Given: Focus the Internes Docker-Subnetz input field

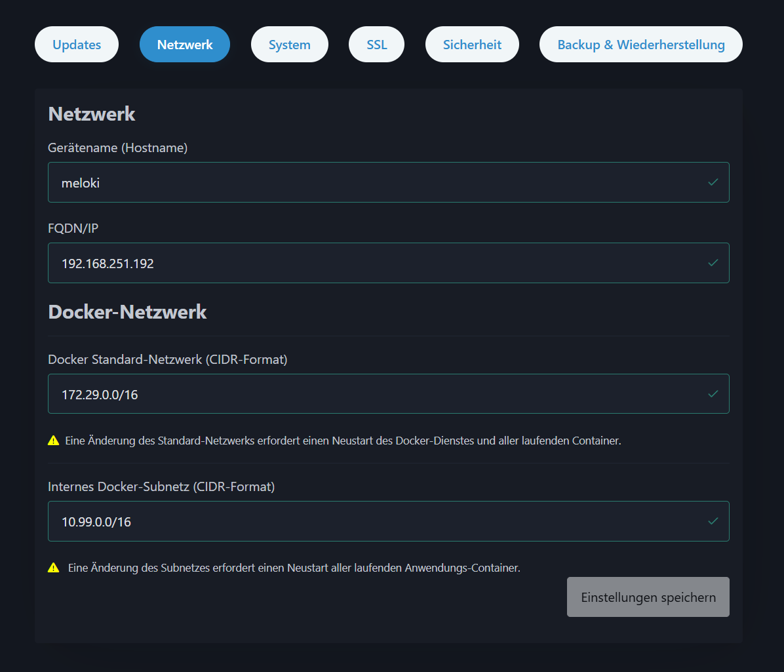Looking at the screenshot, I should tap(328, 521).
